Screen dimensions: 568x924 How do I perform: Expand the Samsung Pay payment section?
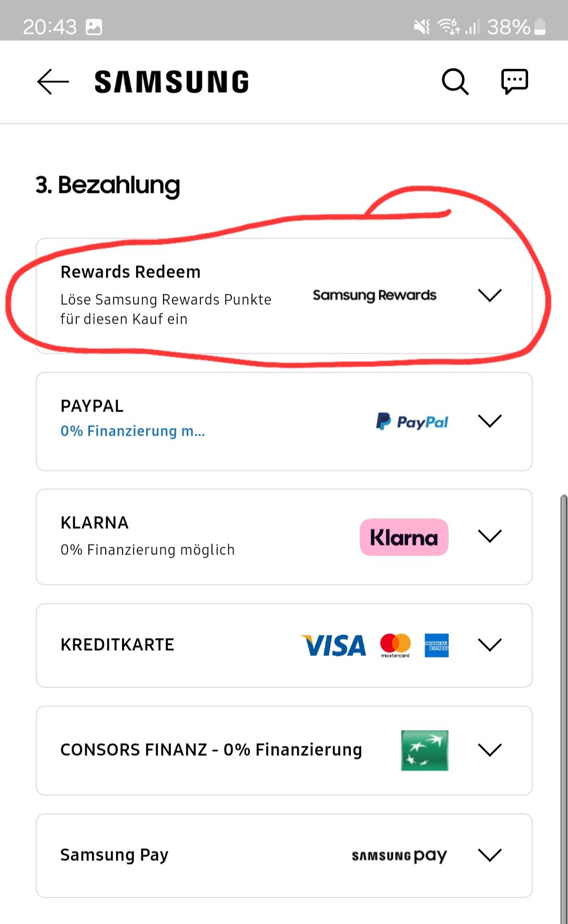[x=489, y=855]
